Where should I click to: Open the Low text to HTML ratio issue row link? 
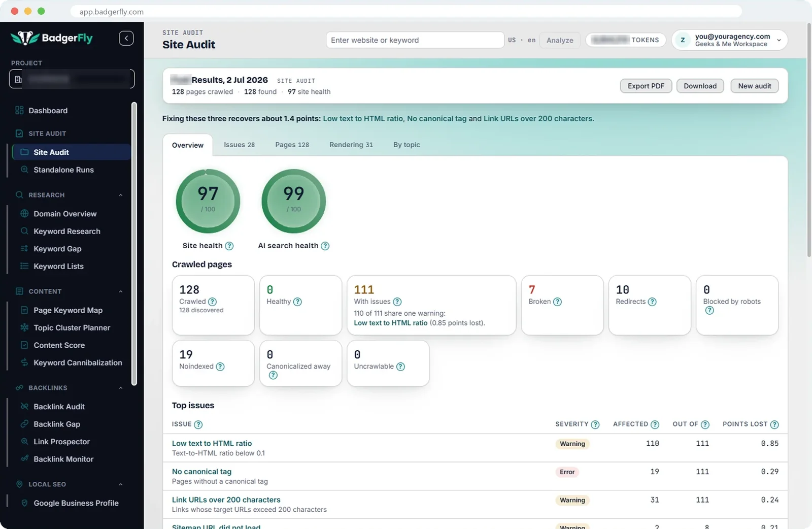212,443
